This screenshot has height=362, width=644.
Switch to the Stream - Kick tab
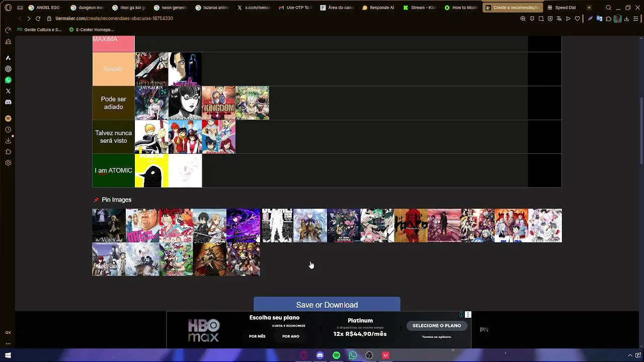(420, 8)
